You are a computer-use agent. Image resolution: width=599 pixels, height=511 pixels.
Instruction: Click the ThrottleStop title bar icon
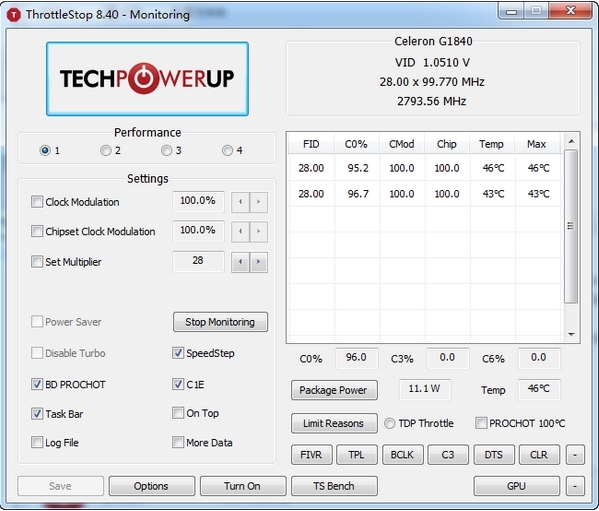pos(14,15)
